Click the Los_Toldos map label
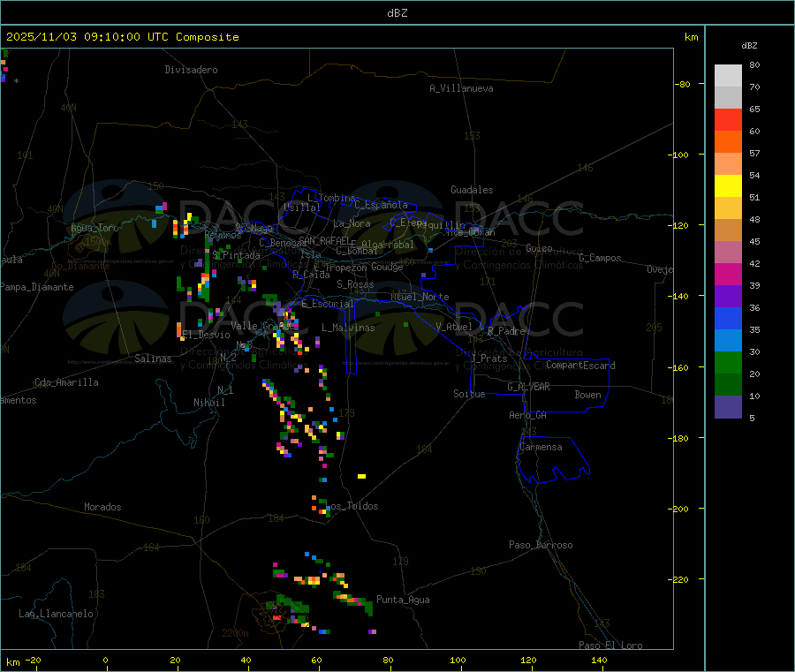The width and height of the screenshot is (795, 672). [353, 506]
